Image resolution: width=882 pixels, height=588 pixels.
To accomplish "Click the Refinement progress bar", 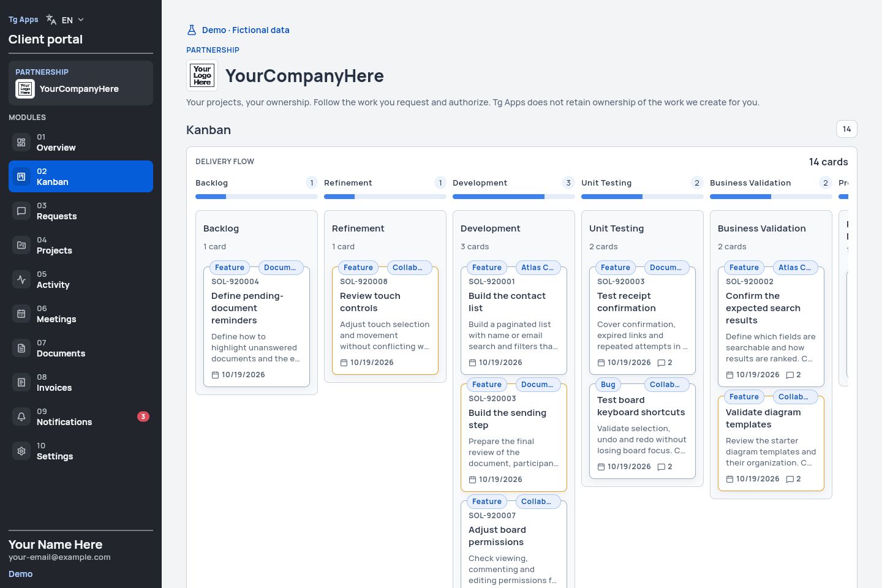I will tap(385, 197).
